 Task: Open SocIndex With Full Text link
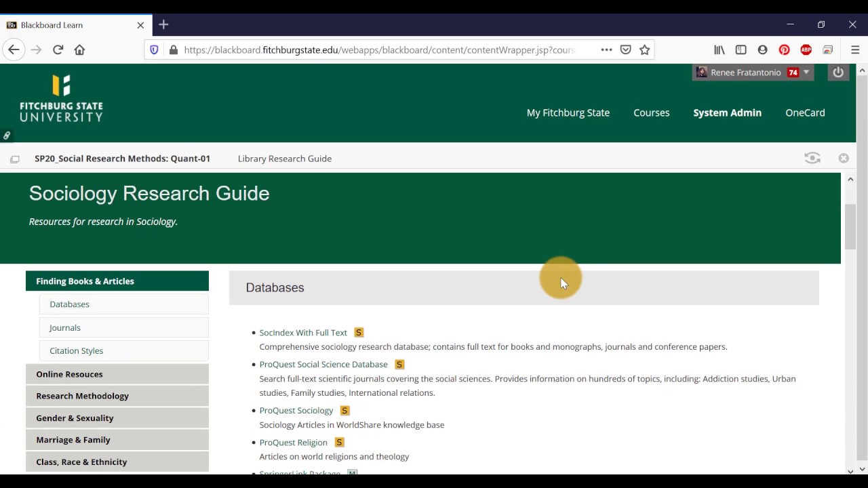tap(303, 333)
